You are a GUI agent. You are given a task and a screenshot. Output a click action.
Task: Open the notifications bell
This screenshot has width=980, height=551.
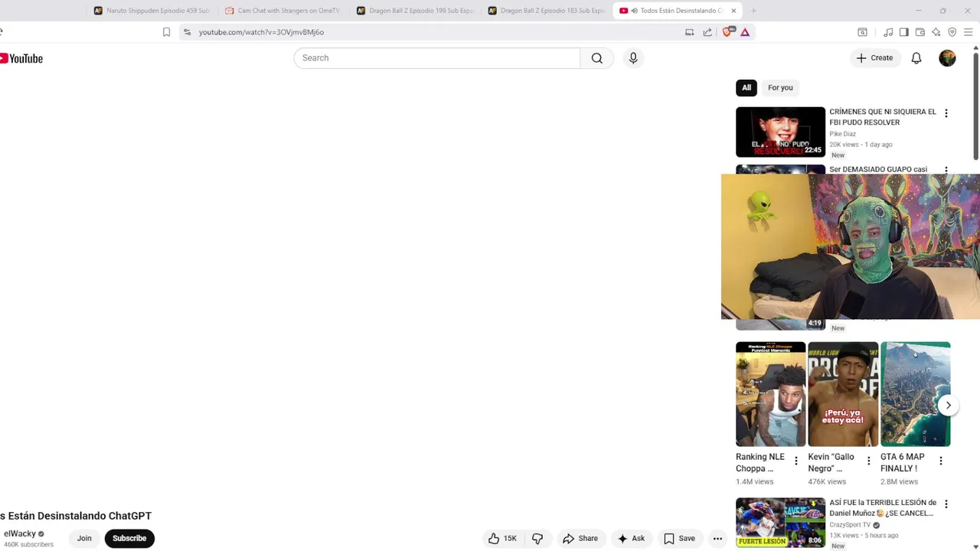pos(916,58)
